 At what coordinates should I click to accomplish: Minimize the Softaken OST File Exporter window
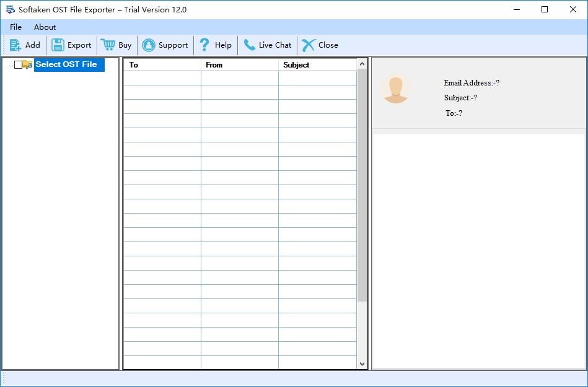pyautogui.click(x=517, y=10)
